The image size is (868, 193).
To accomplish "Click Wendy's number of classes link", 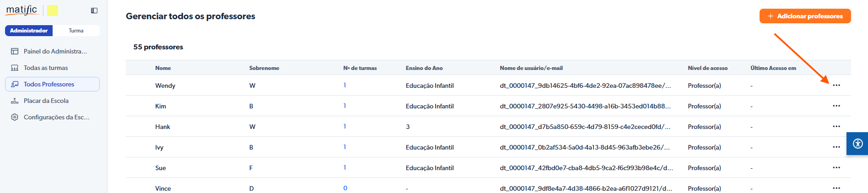I will [345, 86].
